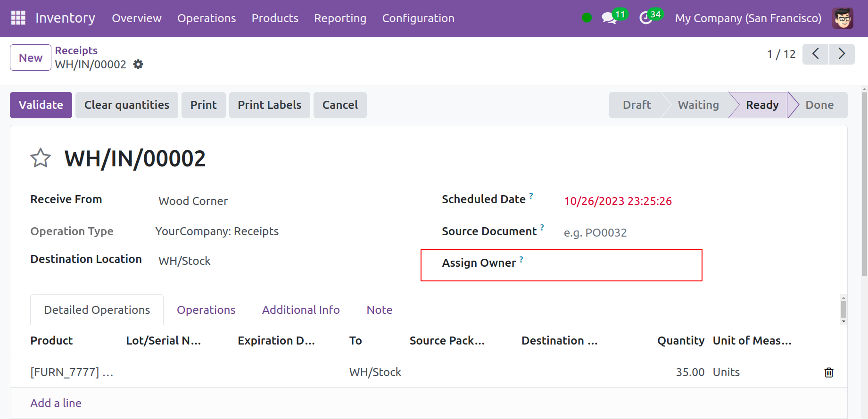Mark the receipt as favorite with star
The width and height of the screenshot is (868, 419).
pos(41,158)
